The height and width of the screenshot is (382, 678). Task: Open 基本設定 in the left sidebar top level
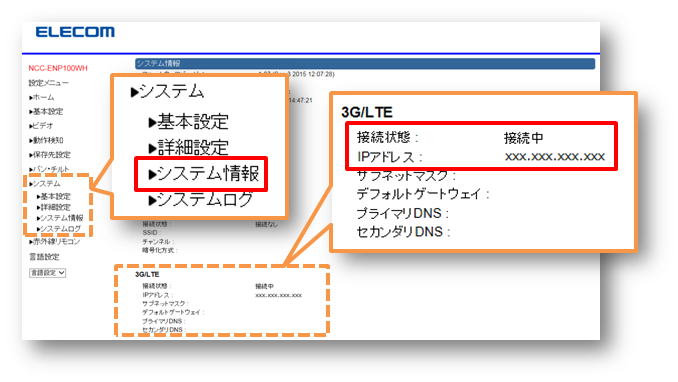tap(46, 112)
